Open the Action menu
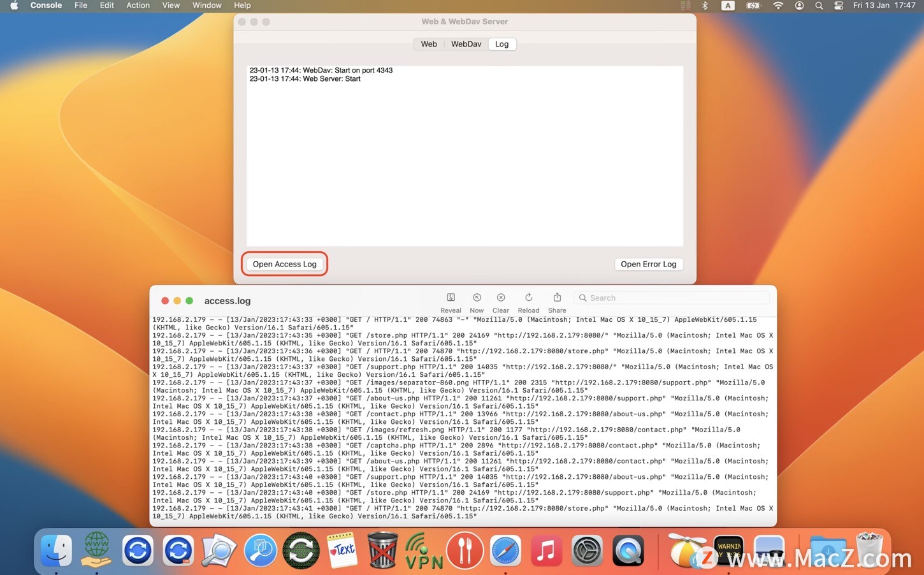The height and width of the screenshot is (575, 924). coord(138,5)
